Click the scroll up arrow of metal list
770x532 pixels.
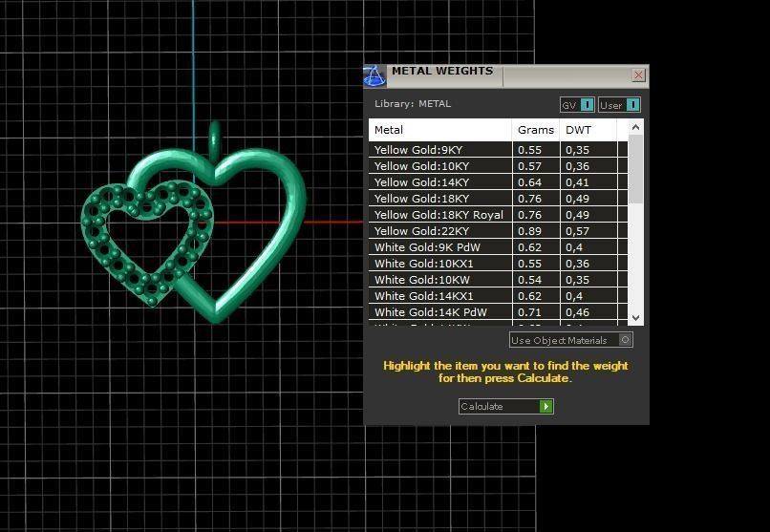click(x=635, y=127)
